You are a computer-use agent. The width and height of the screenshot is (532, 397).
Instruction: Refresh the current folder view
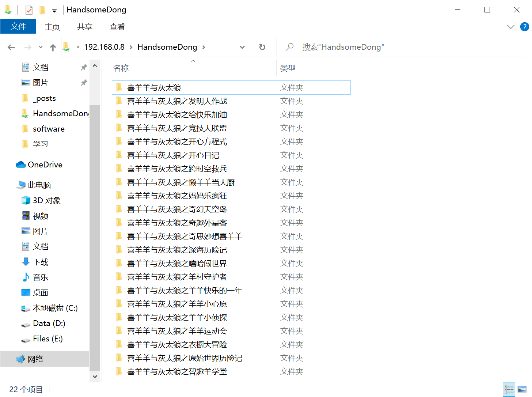pos(262,47)
